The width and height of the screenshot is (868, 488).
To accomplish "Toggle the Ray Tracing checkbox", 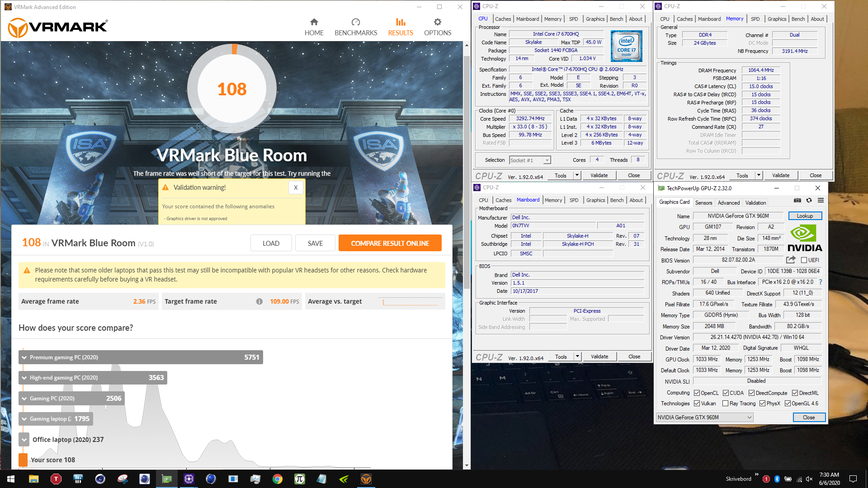I will click(726, 404).
